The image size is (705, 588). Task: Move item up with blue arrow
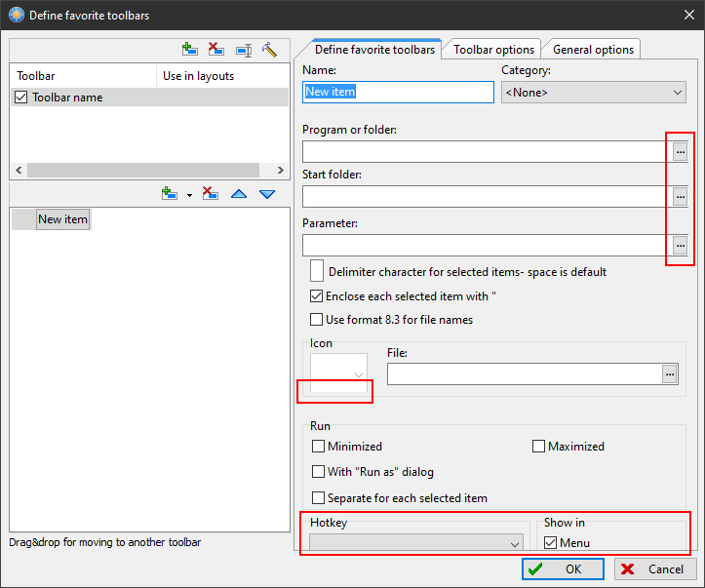(239, 194)
